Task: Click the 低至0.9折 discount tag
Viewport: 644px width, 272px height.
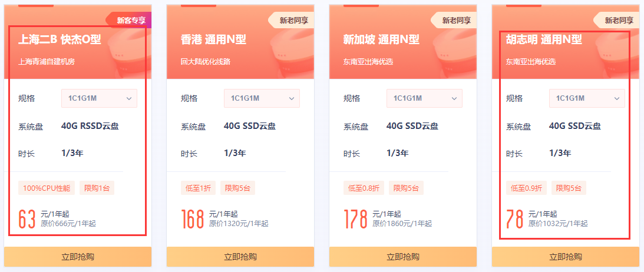Action: click(x=527, y=188)
